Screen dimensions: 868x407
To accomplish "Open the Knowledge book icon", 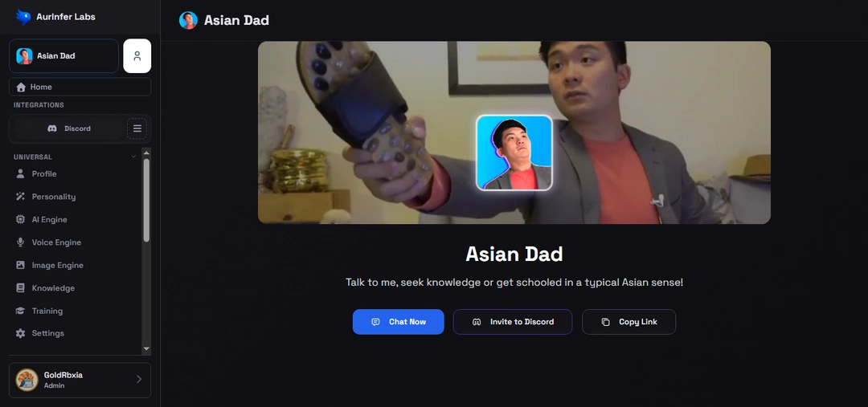I will [20, 288].
